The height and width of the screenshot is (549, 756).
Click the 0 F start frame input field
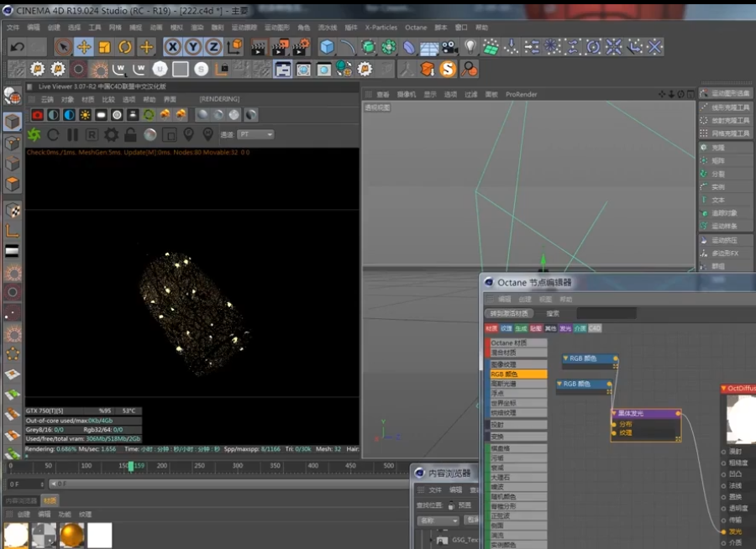click(26, 484)
